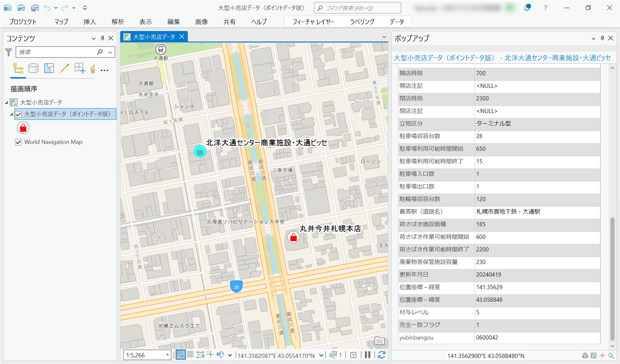Switch Contents to List By Data Source
The image size is (620, 364).
33,68
